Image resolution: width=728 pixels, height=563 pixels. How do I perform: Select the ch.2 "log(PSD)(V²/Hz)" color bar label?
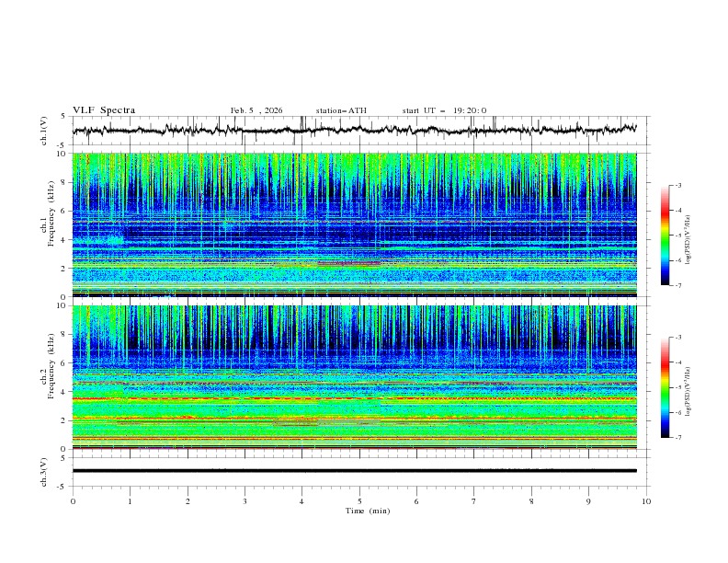688,391
